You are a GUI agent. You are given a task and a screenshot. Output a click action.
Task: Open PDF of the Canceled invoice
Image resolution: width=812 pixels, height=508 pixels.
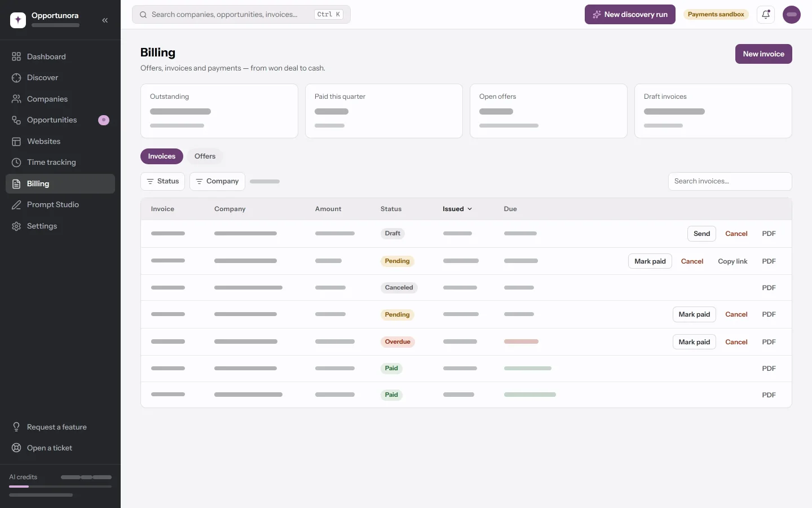pos(769,288)
